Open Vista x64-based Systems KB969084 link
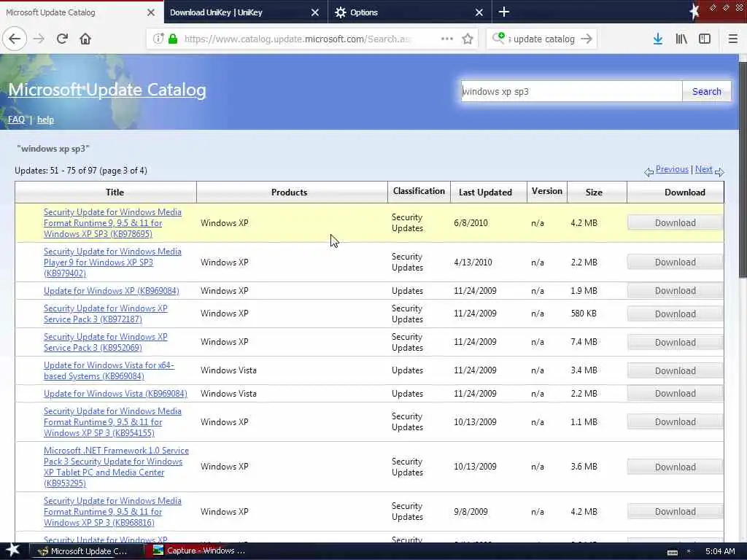 point(109,370)
